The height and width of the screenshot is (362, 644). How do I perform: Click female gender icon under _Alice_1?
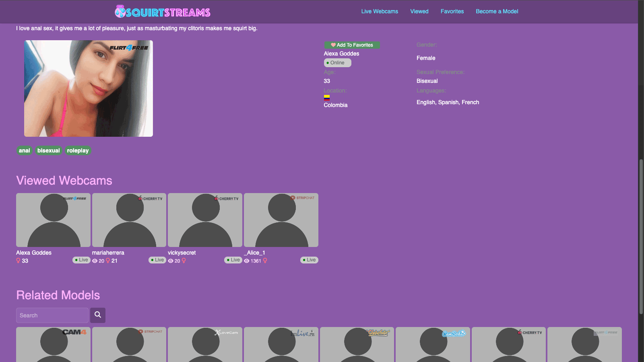(265, 261)
